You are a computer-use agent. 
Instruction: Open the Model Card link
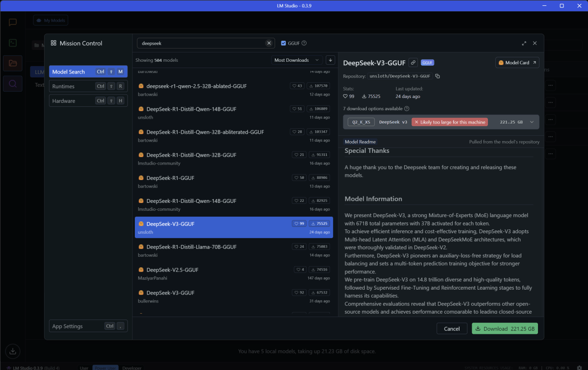517,62
